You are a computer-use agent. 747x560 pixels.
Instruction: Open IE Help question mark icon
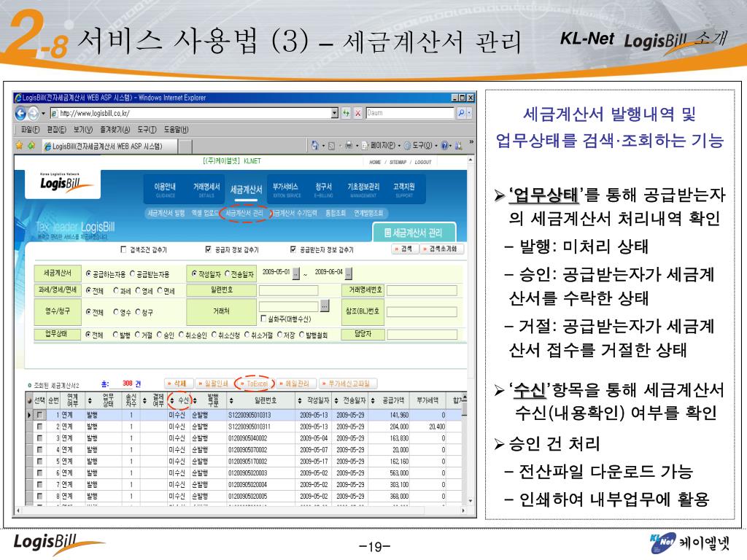(444, 146)
